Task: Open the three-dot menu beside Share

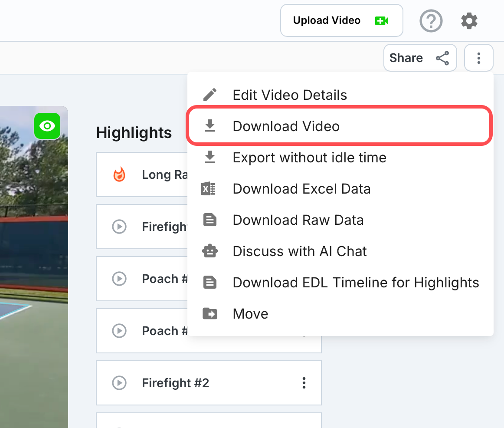Action: tap(478, 58)
